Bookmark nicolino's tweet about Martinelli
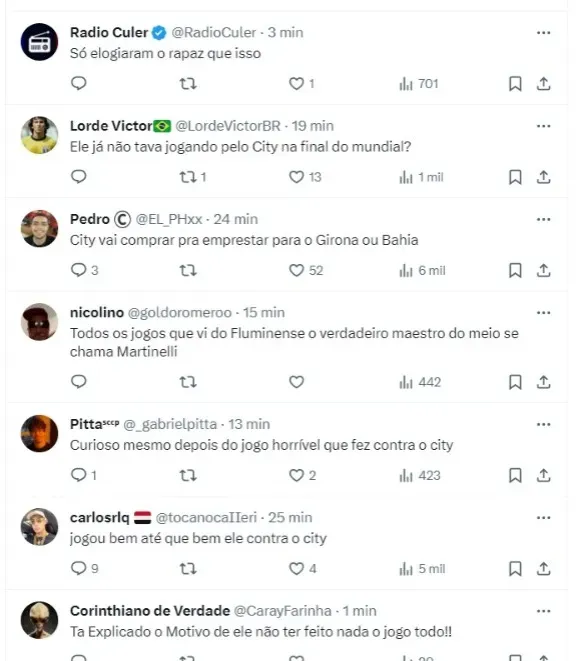This screenshot has width=581, height=661. pyautogui.click(x=515, y=382)
